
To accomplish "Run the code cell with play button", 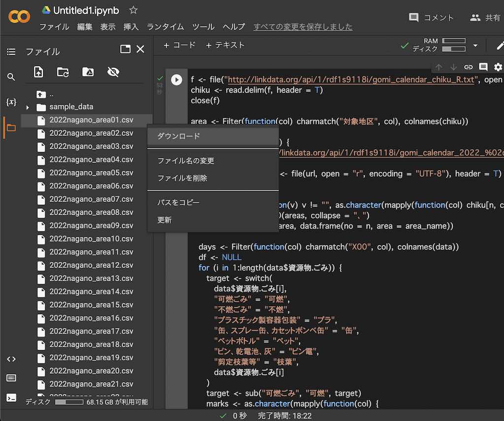I will click(176, 80).
